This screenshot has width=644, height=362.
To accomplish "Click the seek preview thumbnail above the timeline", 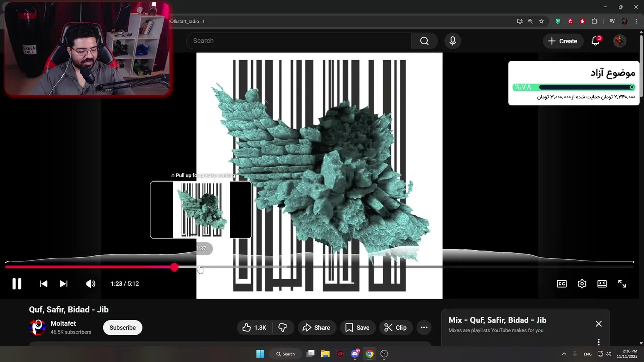I will 201,210.
